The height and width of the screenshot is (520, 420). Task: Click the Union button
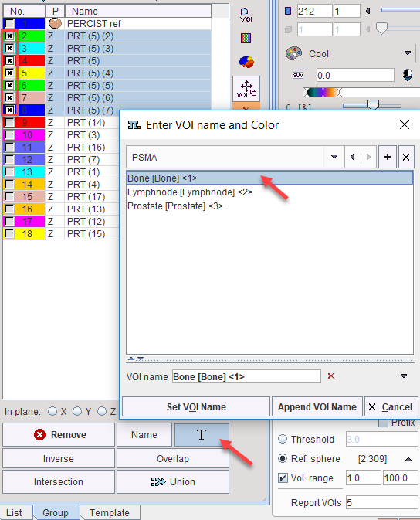pos(173,481)
